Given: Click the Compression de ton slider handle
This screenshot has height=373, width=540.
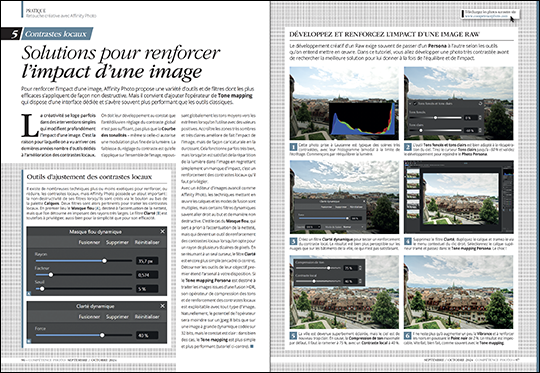Looking at the screenshot, I should (x=329, y=268).
